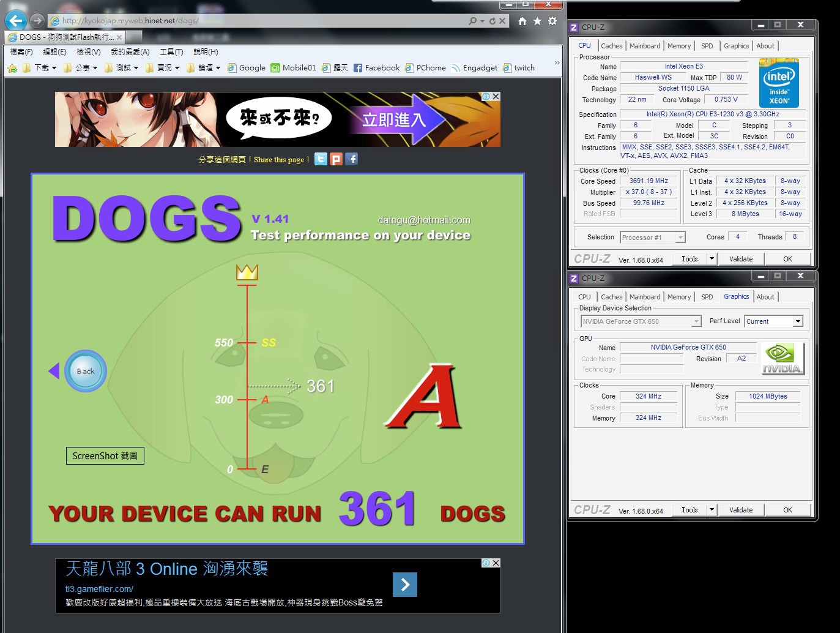Click the ScreenShot 截圖 button
Image resolution: width=840 pixels, height=633 pixels.
(x=105, y=455)
